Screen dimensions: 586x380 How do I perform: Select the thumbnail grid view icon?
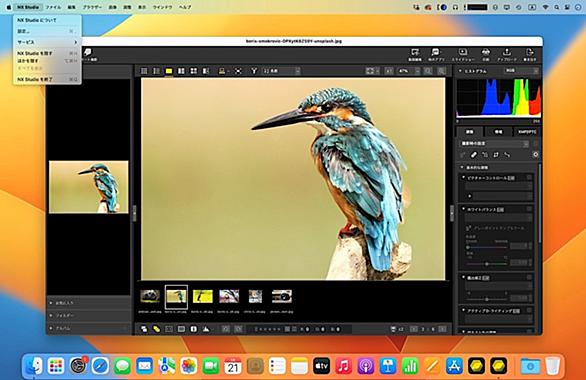point(144,71)
